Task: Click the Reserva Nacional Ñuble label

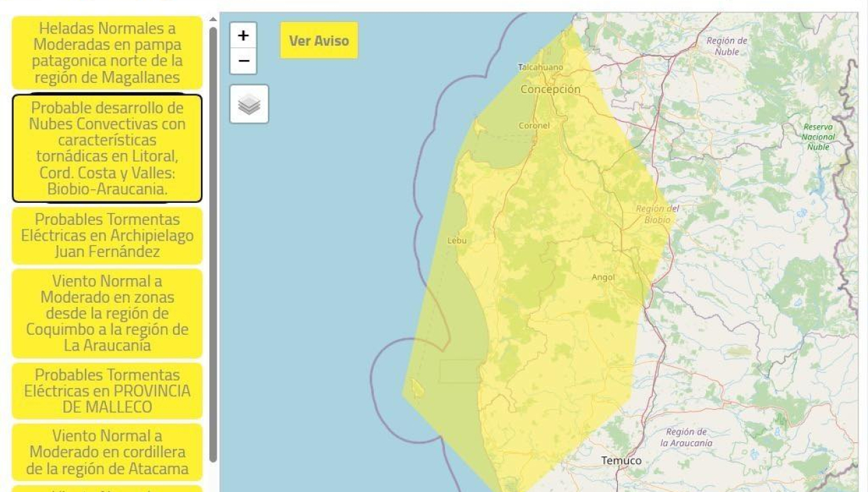Action: (x=817, y=137)
